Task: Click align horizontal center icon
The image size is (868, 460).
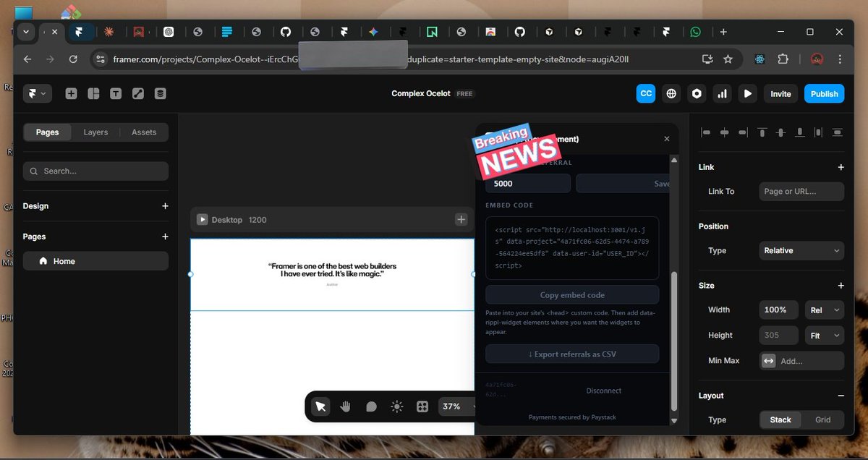Action: (x=725, y=132)
